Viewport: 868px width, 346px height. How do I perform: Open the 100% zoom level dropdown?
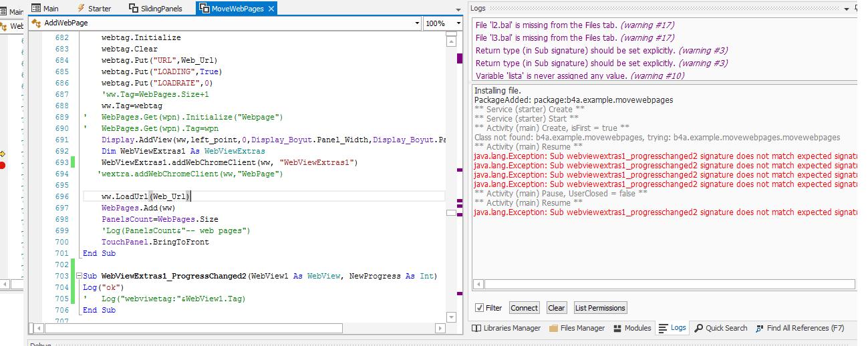pyautogui.click(x=458, y=23)
